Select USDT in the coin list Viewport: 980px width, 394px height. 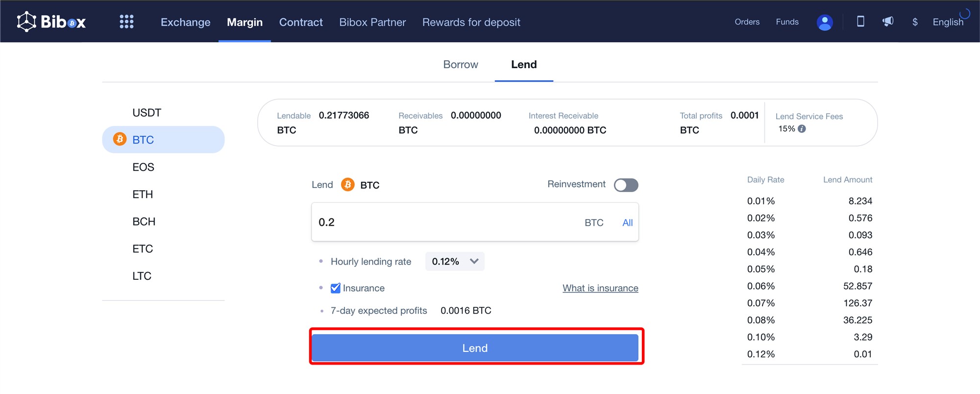pos(147,113)
